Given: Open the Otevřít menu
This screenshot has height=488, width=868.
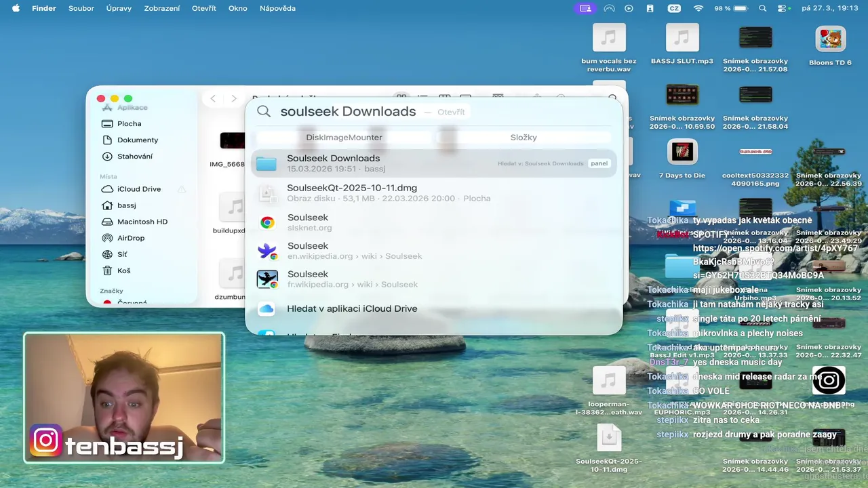Looking at the screenshot, I should (204, 8).
